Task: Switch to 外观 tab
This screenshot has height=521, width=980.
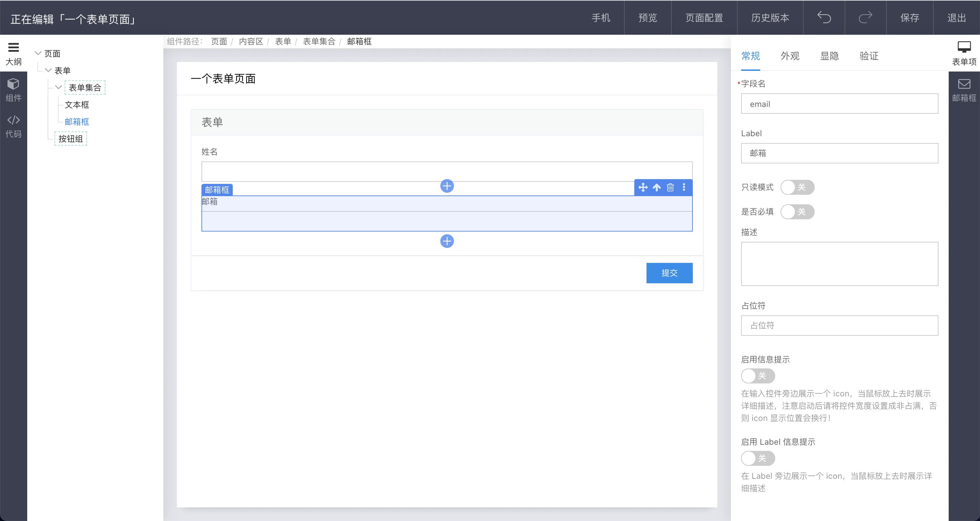Action: tap(790, 57)
